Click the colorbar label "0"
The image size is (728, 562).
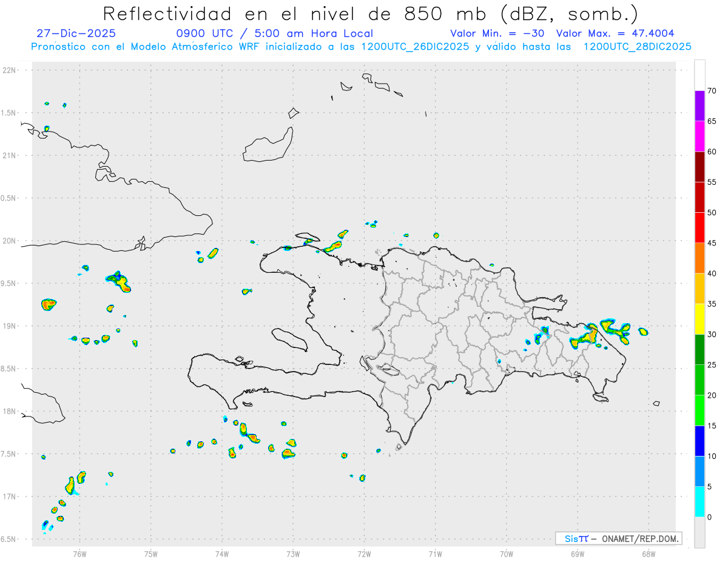point(710,517)
